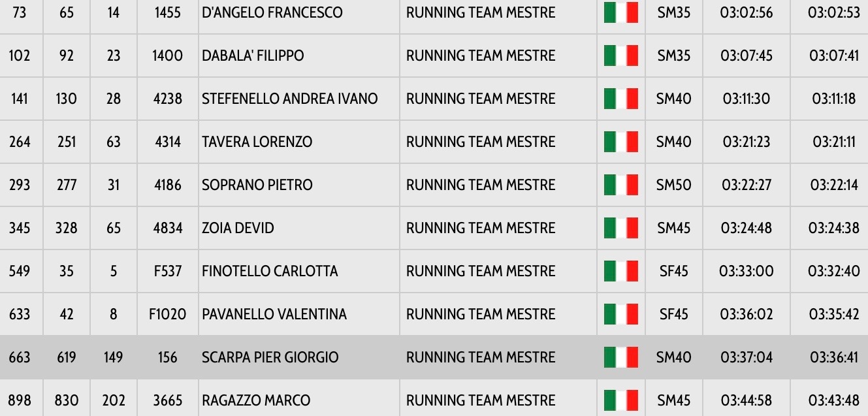Click the Italian flag in D'Angelo Francesco's row

[x=620, y=12]
